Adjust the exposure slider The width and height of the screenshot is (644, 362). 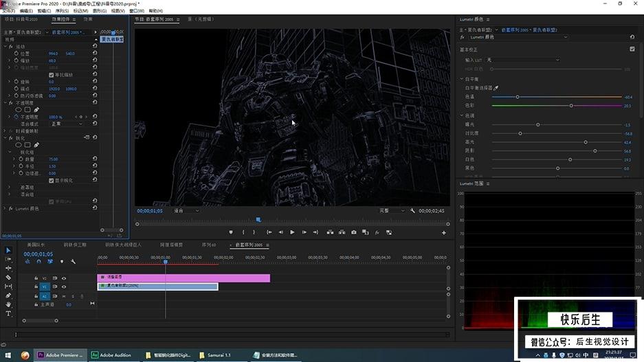pyautogui.click(x=537, y=124)
